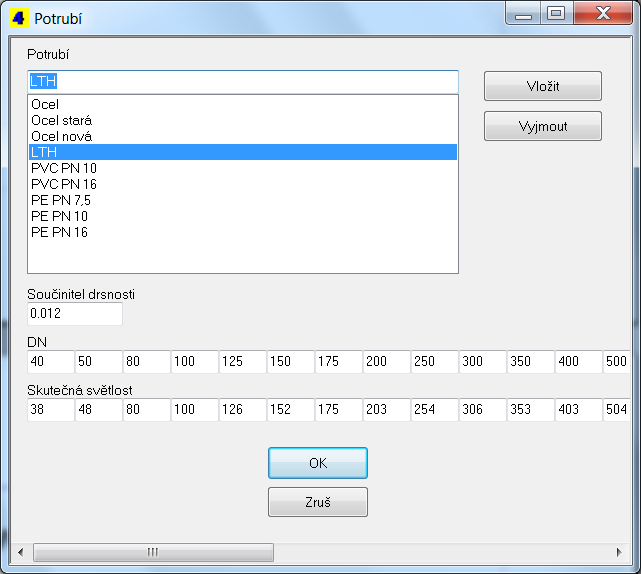Click the DN field with value 200
The width and height of the screenshot is (641, 574).
pyautogui.click(x=387, y=361)
